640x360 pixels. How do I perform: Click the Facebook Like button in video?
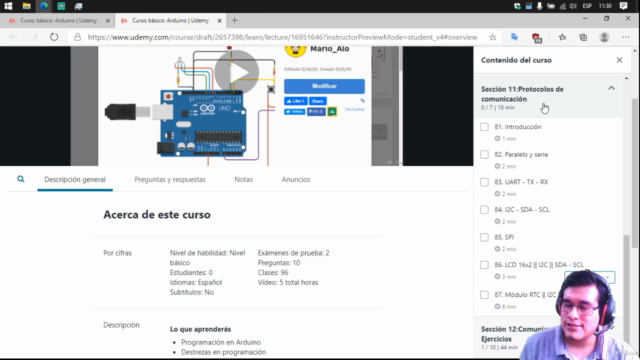296,101
